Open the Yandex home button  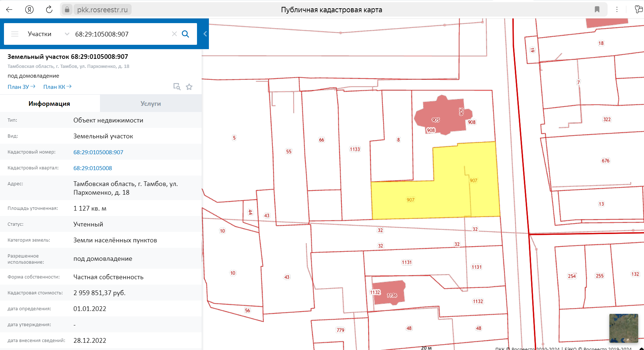(x=30, y=10)
